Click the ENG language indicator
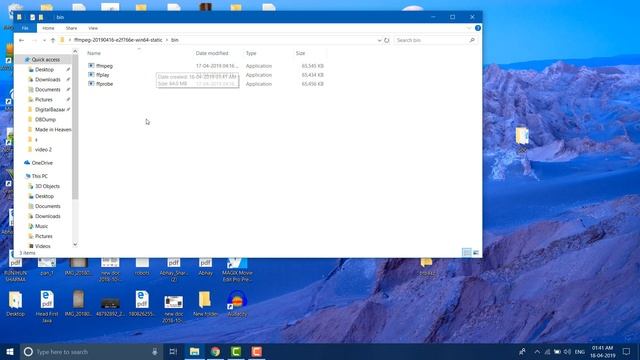Screen dimensions: 640x360 pyautogui.click(x=580, y=351)
